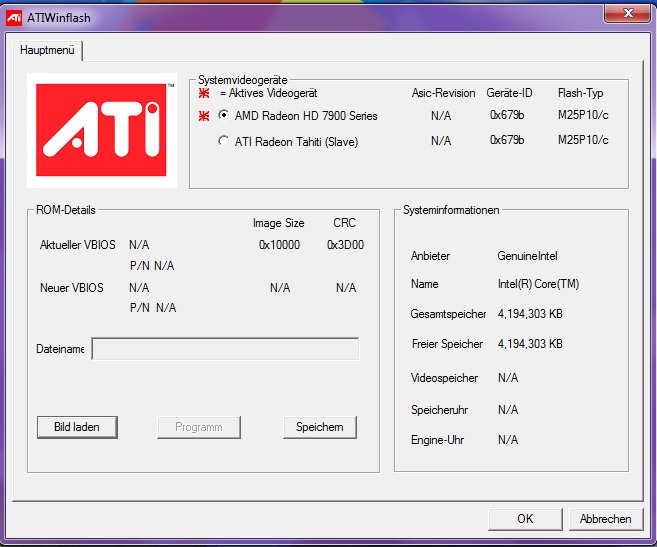This screenshot has width=657, height=547.
Task: Click the Flash-Typ column header
Action: click(580, 93)
